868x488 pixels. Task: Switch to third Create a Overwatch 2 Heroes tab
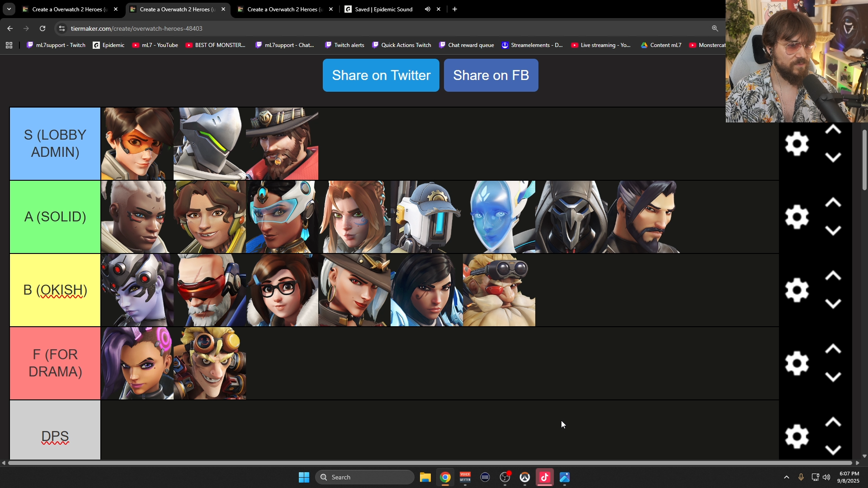point(285,9)
